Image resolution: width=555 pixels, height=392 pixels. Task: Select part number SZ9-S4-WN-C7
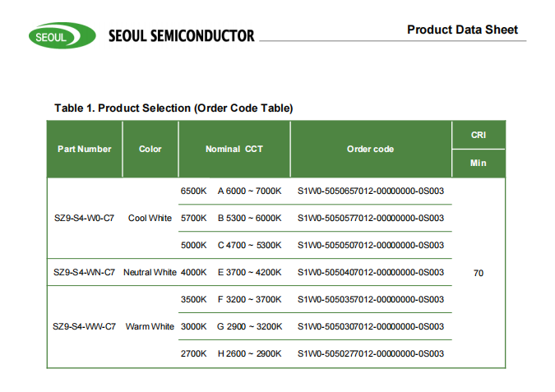[84, 272]
